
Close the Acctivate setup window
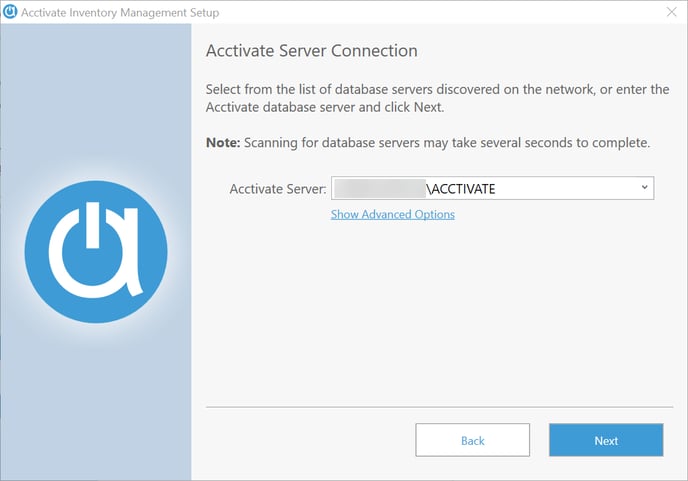(671, 12)
